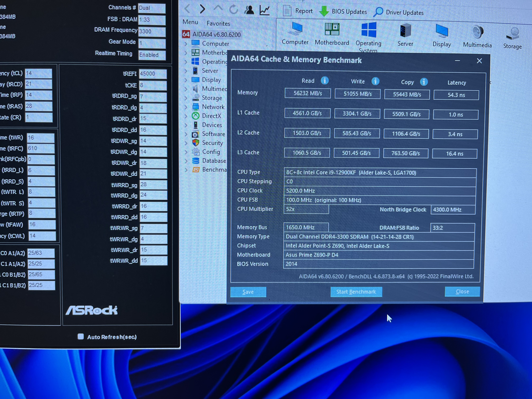Click the BIOS Updates green arrow icon
532x399 pixels.
click(x=324, y=11)
